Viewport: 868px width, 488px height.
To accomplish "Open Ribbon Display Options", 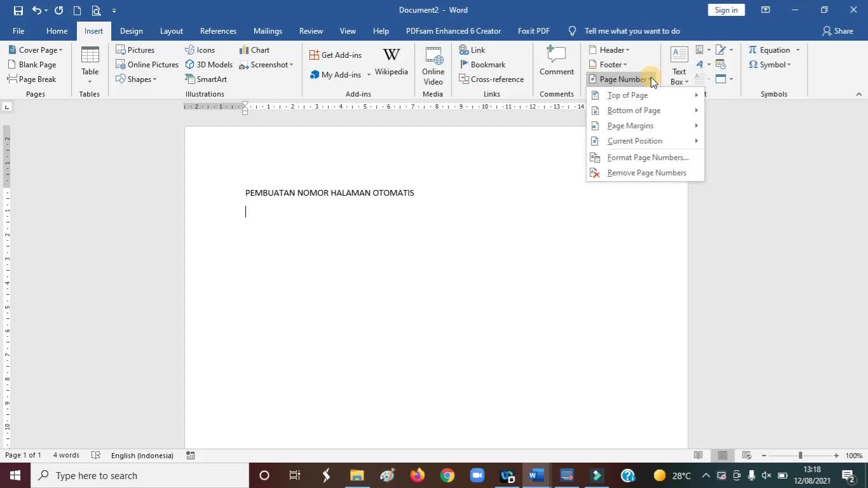I will point(766,10).
